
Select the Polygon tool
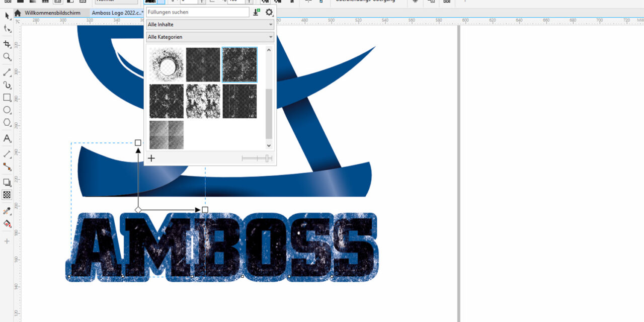click(7, 122)
